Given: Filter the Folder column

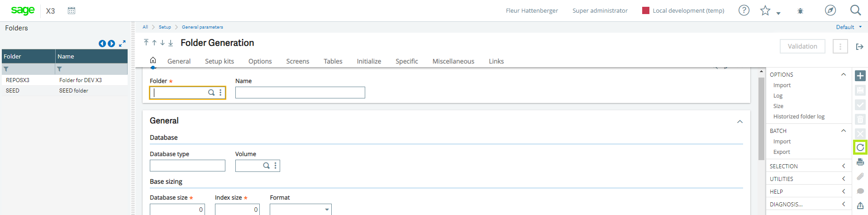Looking at the screenshot, I should click(x=6, y=69).
